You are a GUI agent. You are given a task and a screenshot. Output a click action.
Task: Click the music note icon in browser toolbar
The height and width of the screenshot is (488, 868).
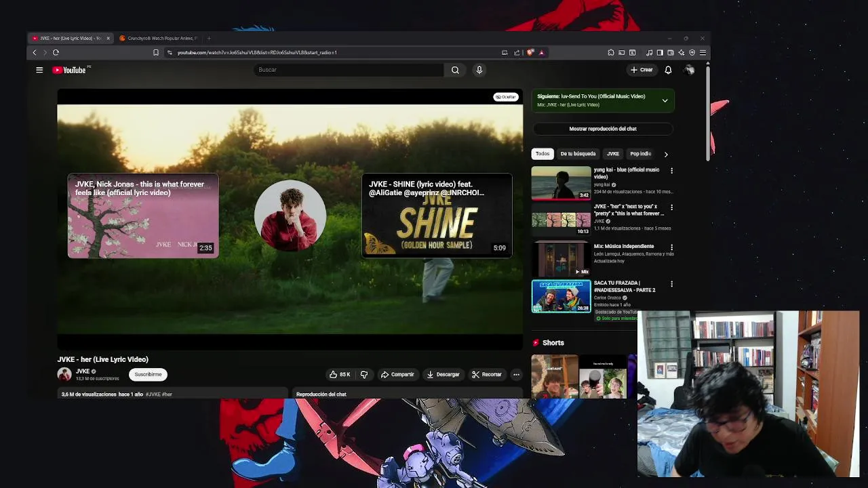coord(649,52)
